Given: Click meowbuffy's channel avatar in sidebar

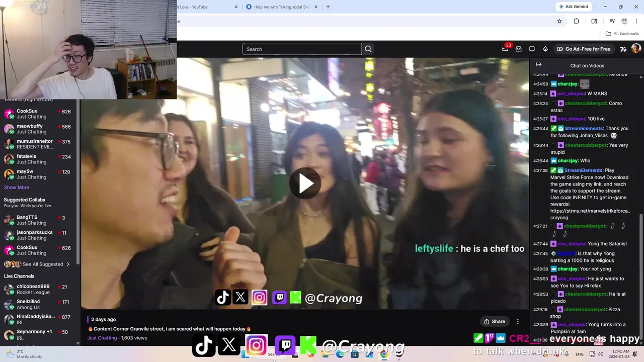Looking at the screenshot, I should click(9, 129).
